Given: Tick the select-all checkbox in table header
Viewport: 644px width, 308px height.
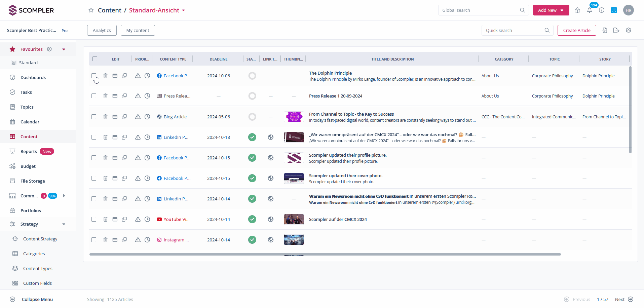Looking at the screenshot, I should click(x=95, y=59).
